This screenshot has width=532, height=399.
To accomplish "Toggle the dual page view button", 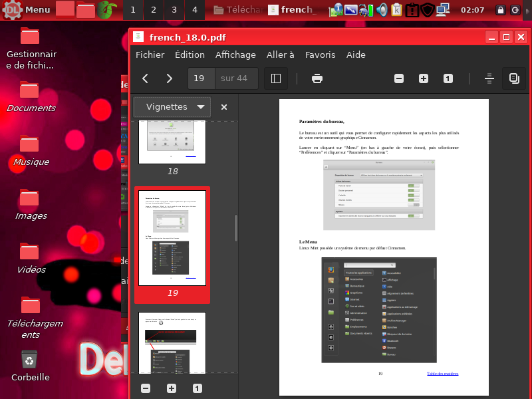I will [x=514, y=78].
